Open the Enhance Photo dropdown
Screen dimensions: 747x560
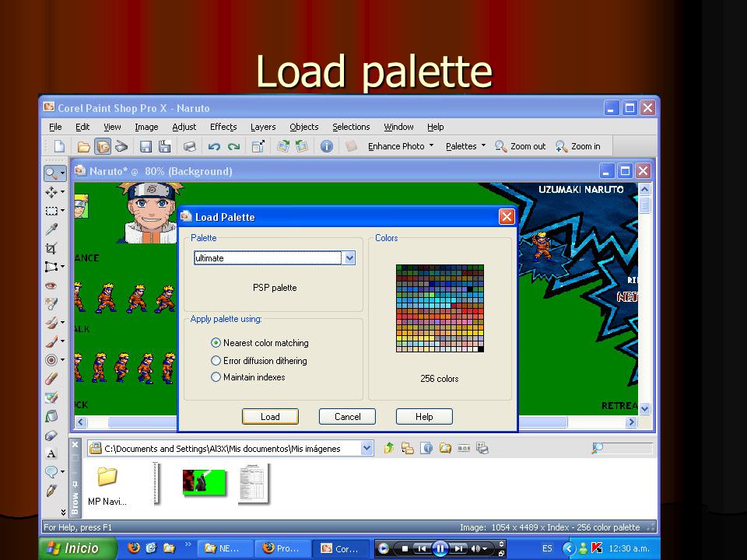click(432, 145)
